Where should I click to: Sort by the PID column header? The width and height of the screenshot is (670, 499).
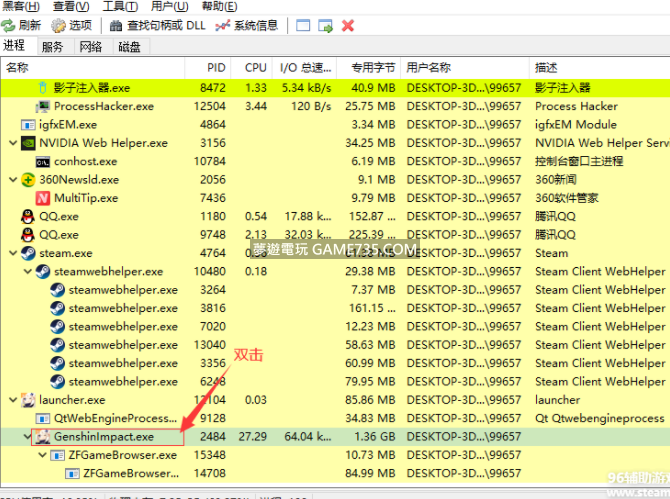pos(208,68)
